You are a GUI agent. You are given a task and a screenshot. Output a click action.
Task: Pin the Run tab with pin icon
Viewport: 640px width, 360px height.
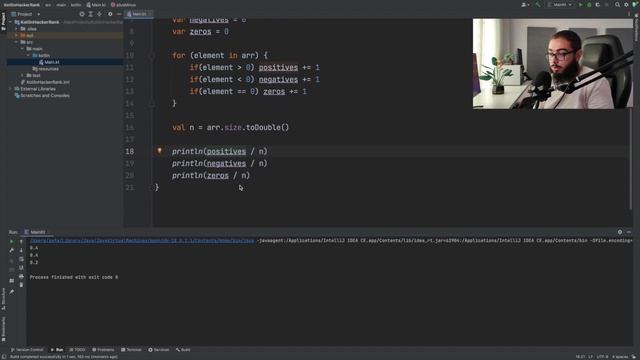pos(11,291)
